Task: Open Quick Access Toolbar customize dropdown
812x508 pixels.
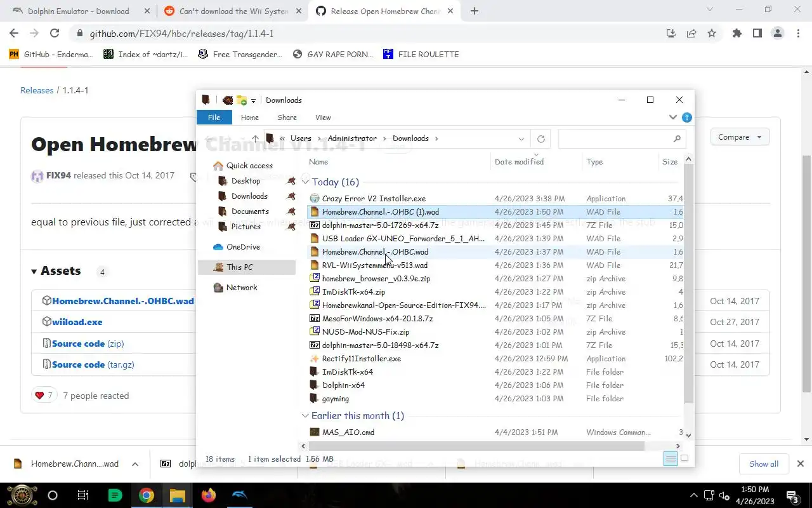Action: click(253, 100)
